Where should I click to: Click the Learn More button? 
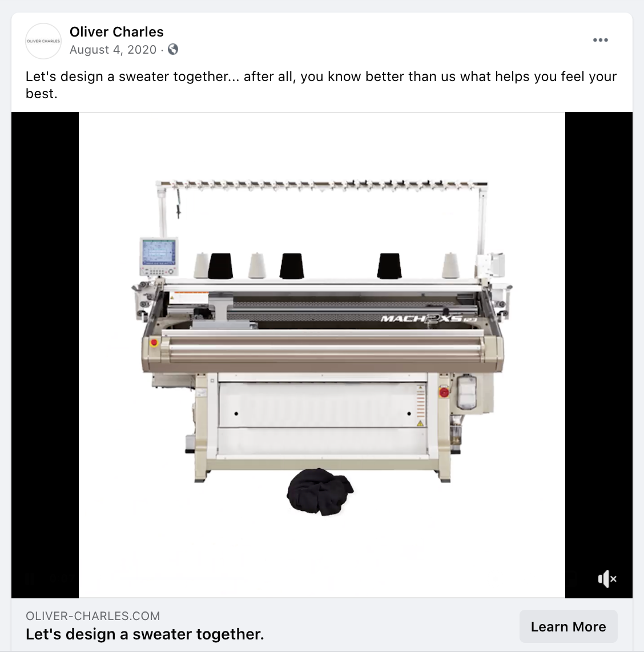pyautogui.click(x=568, y=626)
